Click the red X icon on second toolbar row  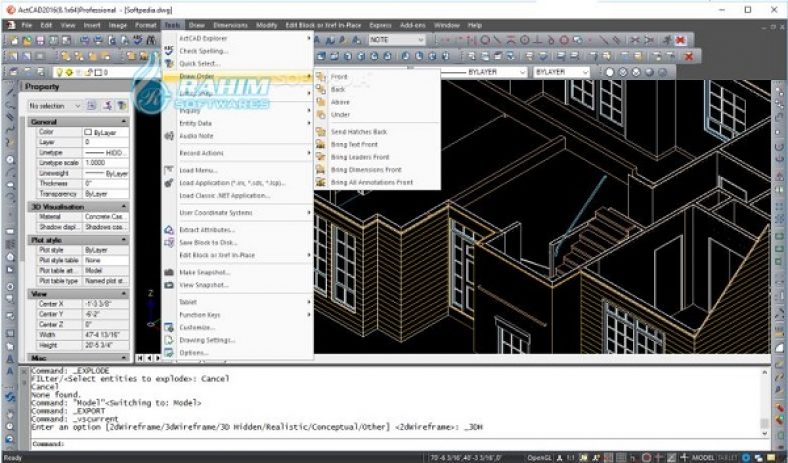(689, 56)
